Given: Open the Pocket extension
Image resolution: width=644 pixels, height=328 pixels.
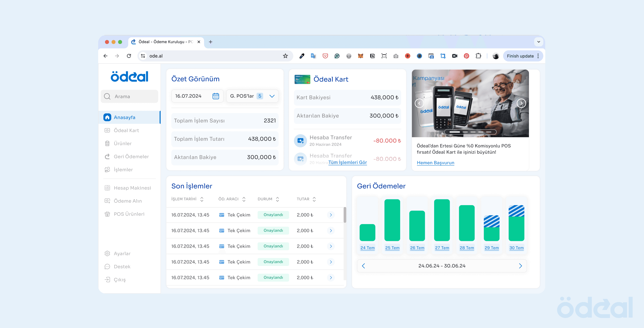Looking at the screenshot, I should point(325,56).
